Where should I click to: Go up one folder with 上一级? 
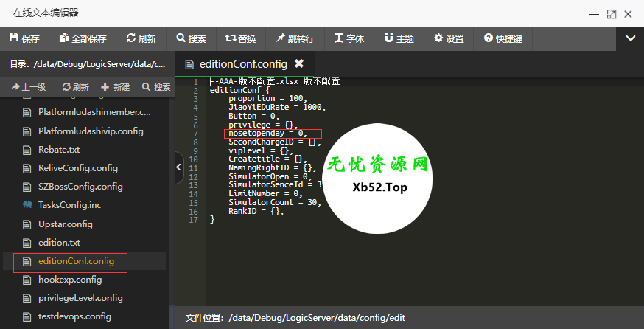click(x=29, y=87)
